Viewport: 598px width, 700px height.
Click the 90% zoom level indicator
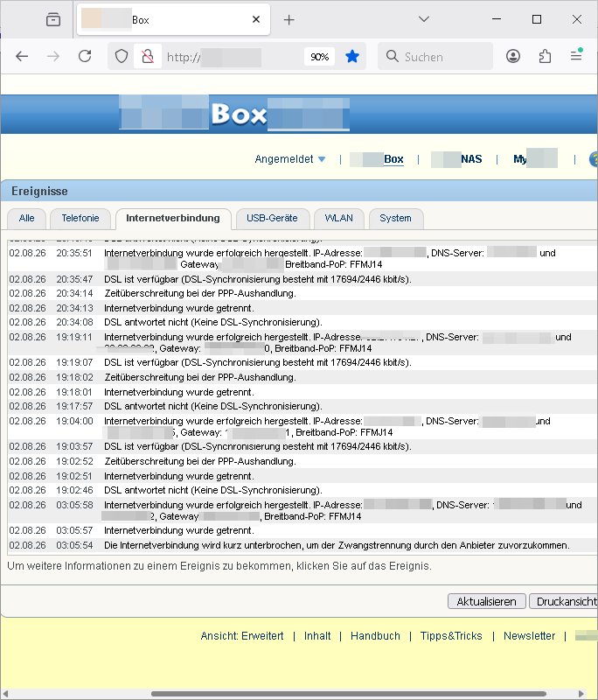[319, 57]
